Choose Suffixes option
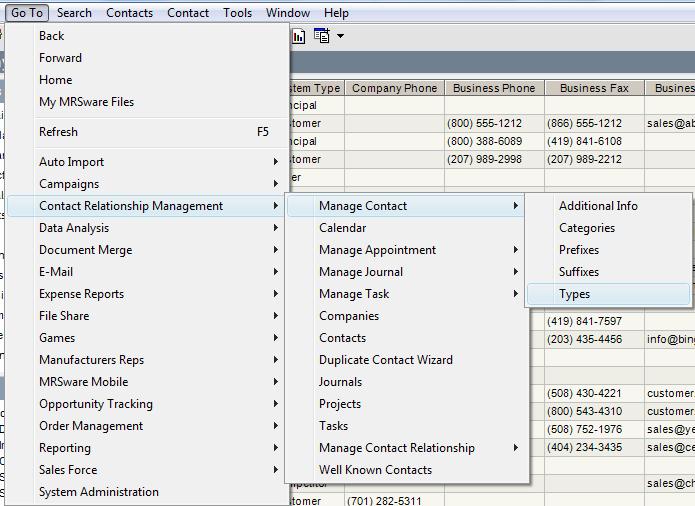 (x=609, y=272)
